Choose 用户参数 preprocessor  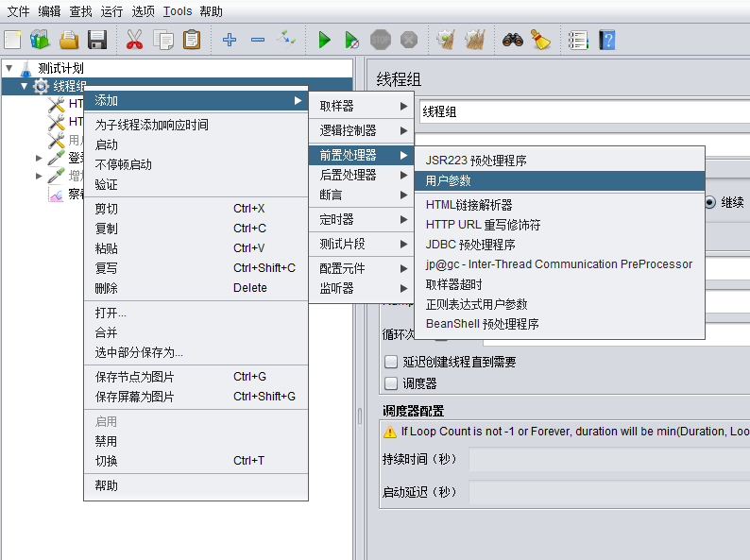tap(559, 180)
